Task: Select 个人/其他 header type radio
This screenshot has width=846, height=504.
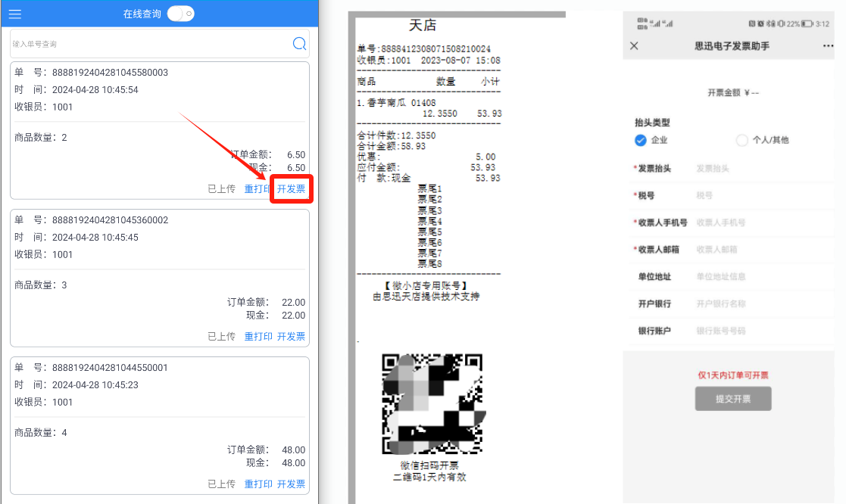Action: [742, 140]
